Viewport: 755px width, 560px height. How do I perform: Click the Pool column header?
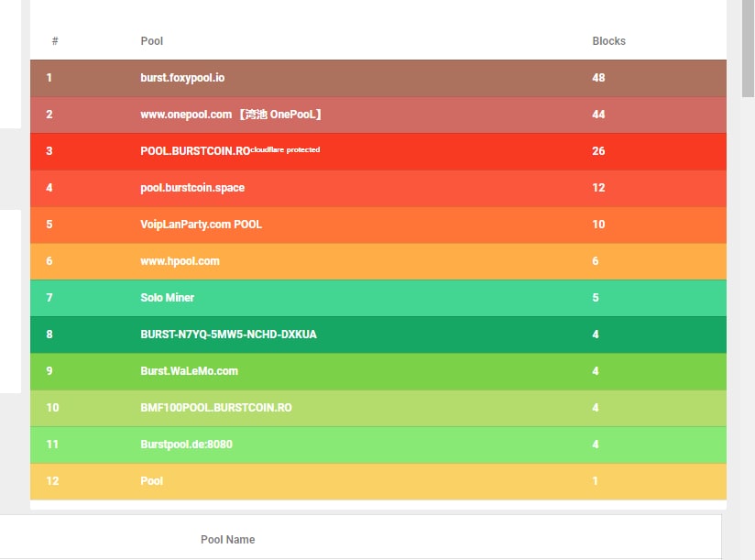152,41
